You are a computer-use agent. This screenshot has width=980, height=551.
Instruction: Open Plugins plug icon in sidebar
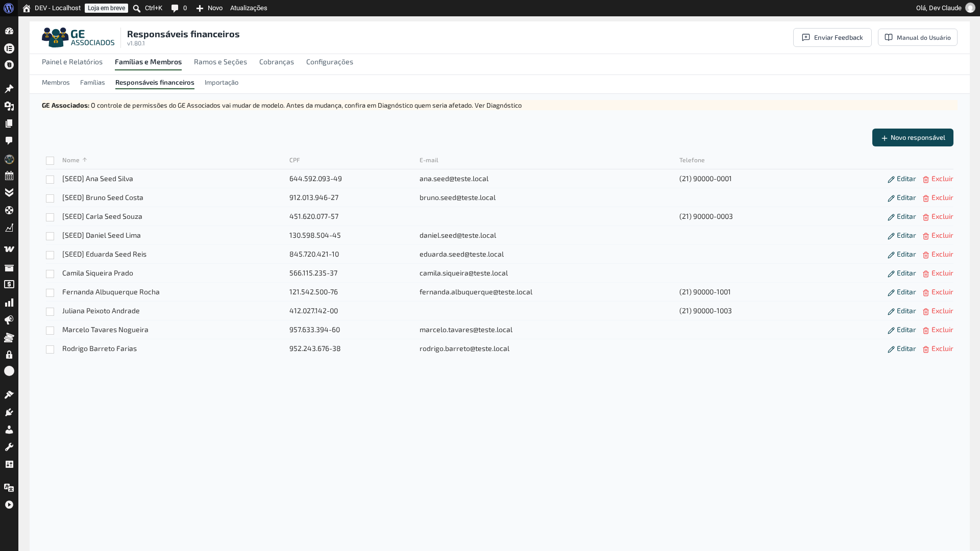pyautogui.click(x=9, y=412)
